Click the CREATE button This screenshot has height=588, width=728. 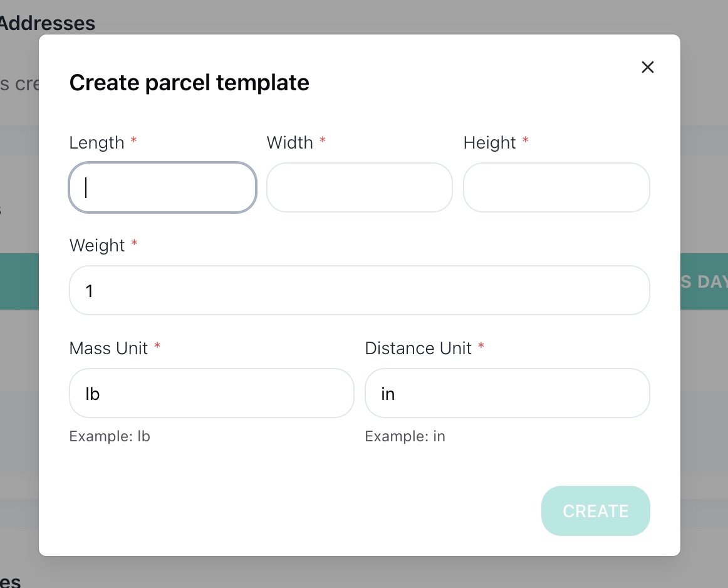pyautogui.click(x=596, y=511)
